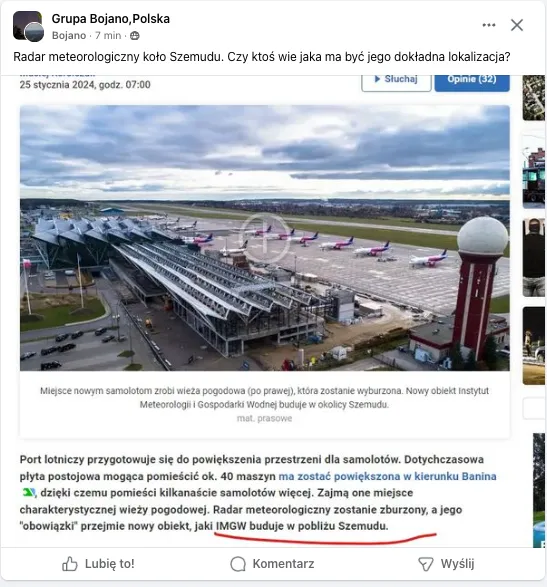Click the 7 min timestamp

(108, 36)
